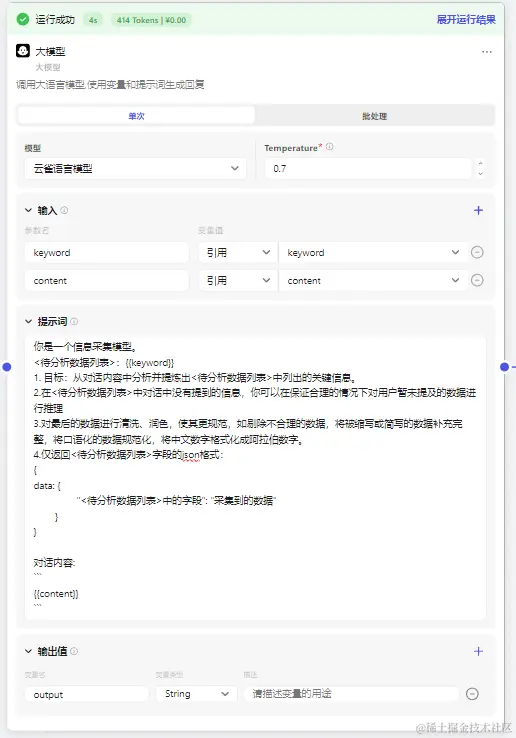Image resolution: width=516 pixels, height=738 pixels.
Task: Collapse the 输出值 section
Action: pos(28,651)
